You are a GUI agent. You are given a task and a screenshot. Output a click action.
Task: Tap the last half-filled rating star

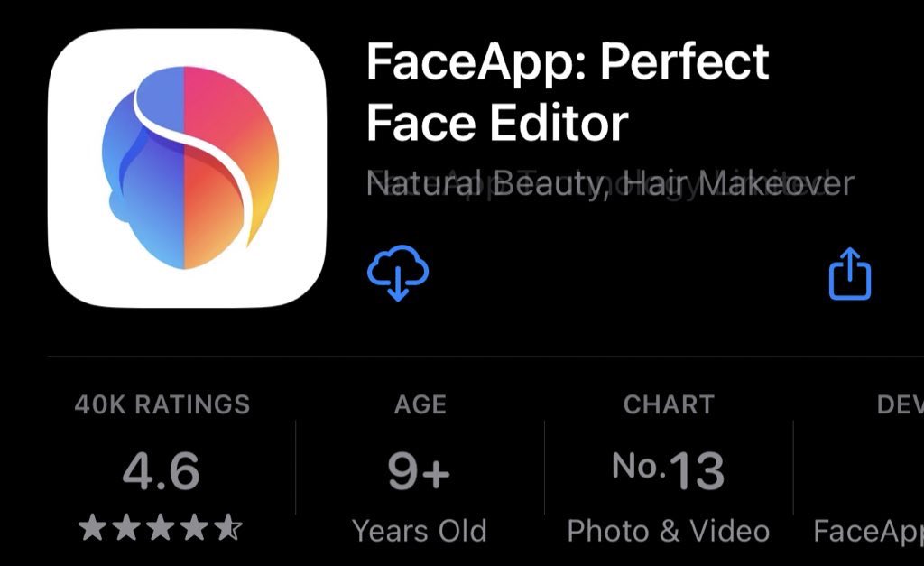click(x=228, y=527)
